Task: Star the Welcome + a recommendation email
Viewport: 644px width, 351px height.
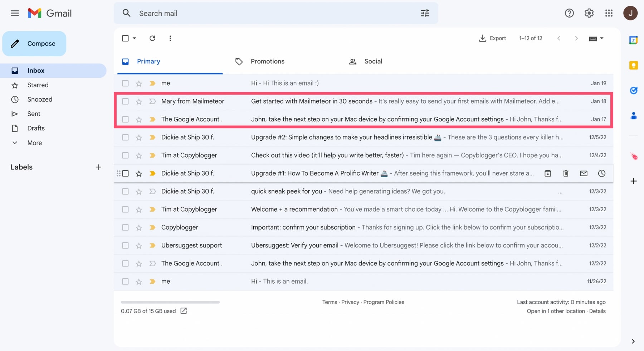Action: (x=139, y=210)
